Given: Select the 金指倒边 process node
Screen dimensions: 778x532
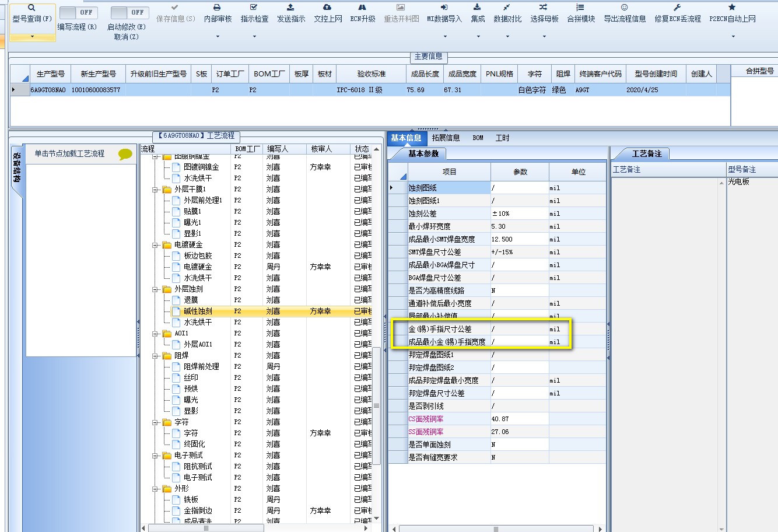Looking at the screenshot, I should 198,511.
